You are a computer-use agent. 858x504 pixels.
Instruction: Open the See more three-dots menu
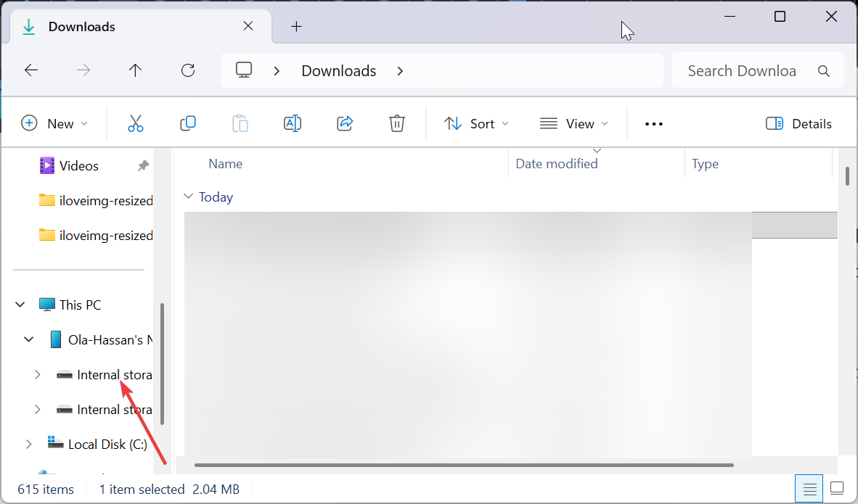654,124
